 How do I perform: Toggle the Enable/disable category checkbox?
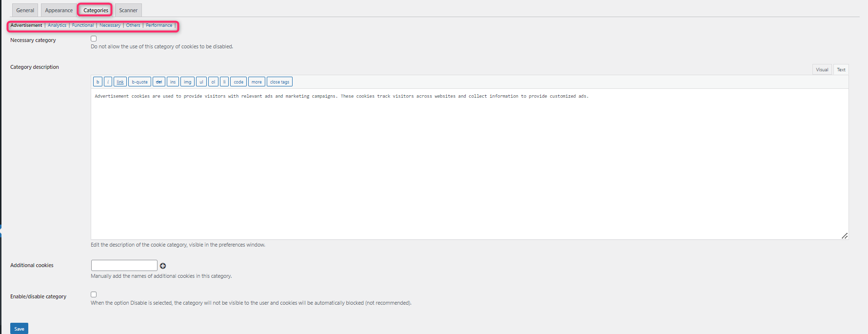pos(94,294)
